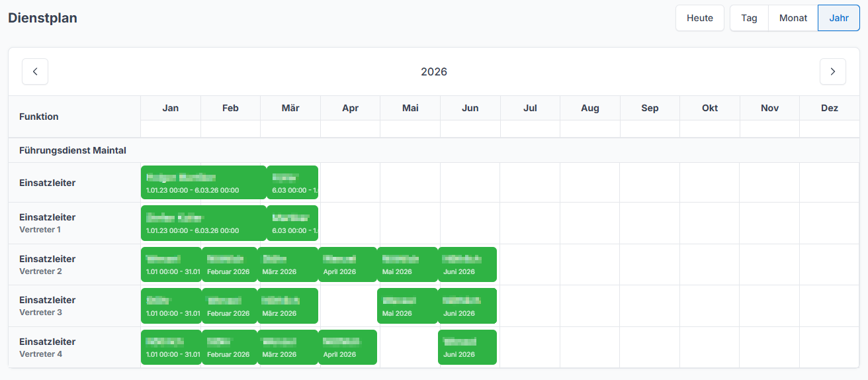The width and height of the screenshot is (868, 380).
Task: Open Vertreter 1 shift 1.01.23 to 6.03.26
Action: pyautogui.click(x=204, y=223)
